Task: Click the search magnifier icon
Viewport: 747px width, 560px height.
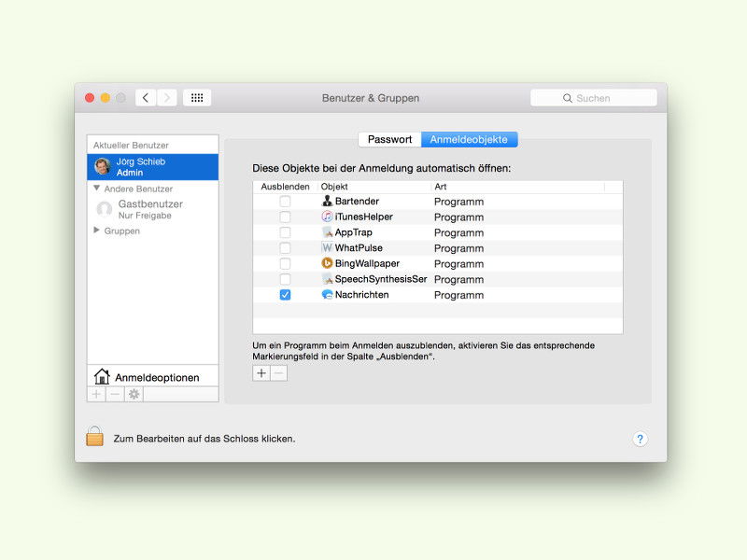Action: (567, 98)
